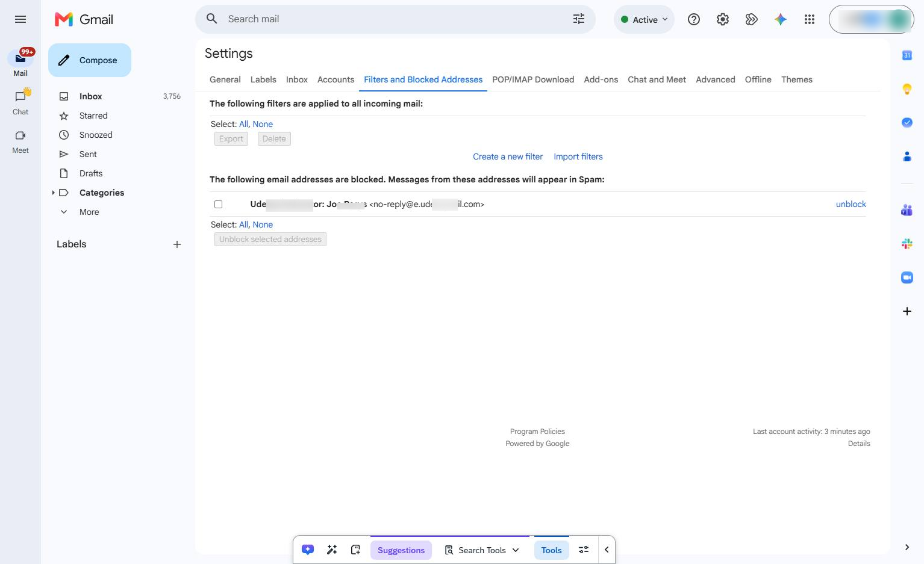The width and height of the screenshot is (924, 564).
Task: Open Google Keep side panel
Action: coord(907,89)
